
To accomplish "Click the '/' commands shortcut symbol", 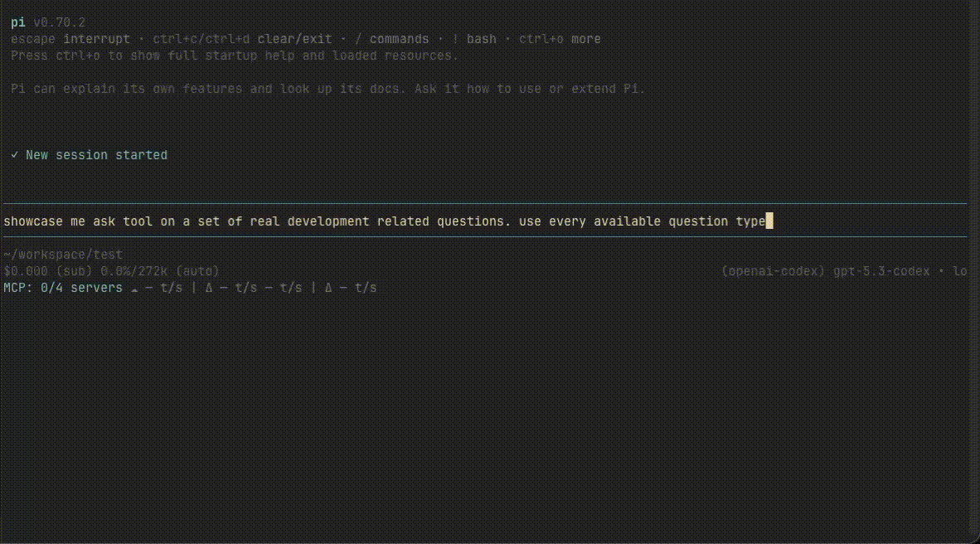I will pos(358,39).
